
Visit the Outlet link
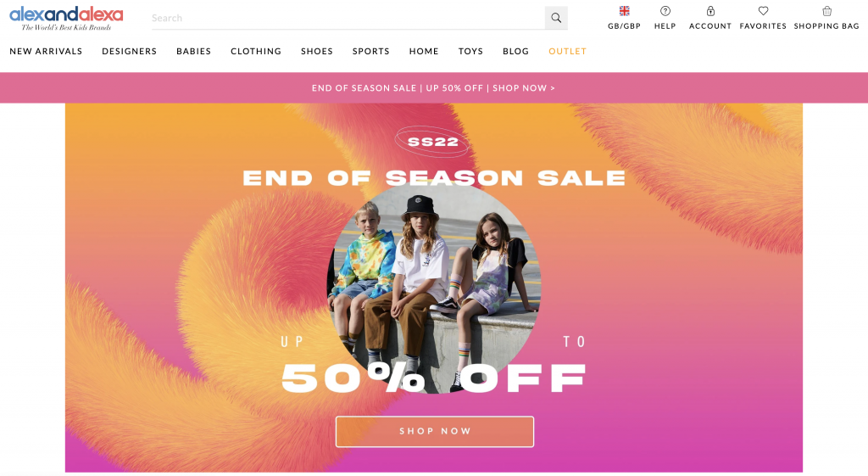(567, 51)
